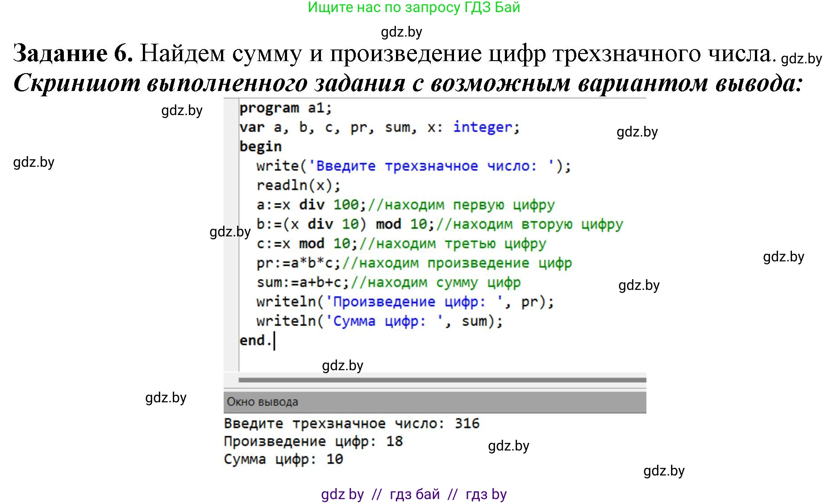
Task: Click the entered number 316 in output
Action: coord(467,424)
